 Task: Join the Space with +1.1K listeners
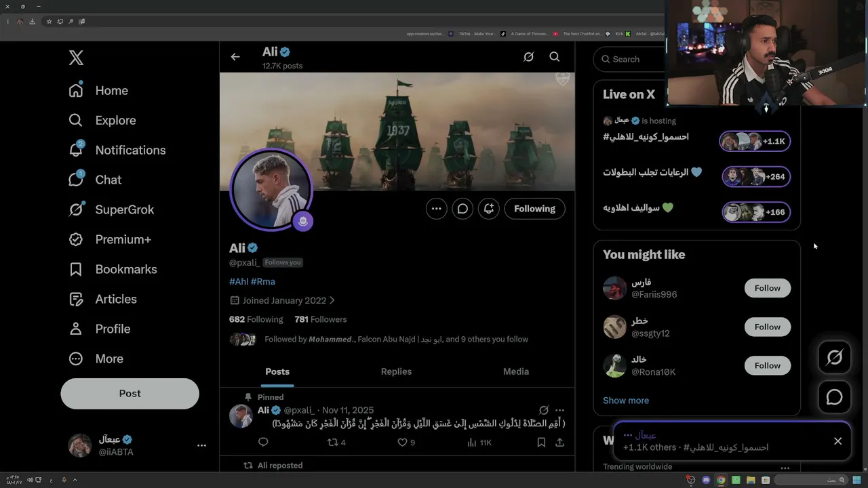pyautogui.click(x=755, y=141)
